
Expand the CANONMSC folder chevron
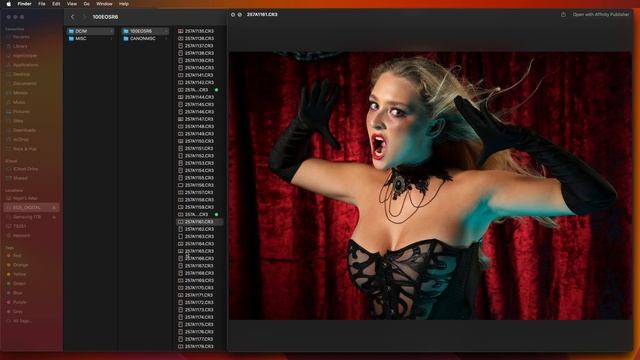click(166, 38)
